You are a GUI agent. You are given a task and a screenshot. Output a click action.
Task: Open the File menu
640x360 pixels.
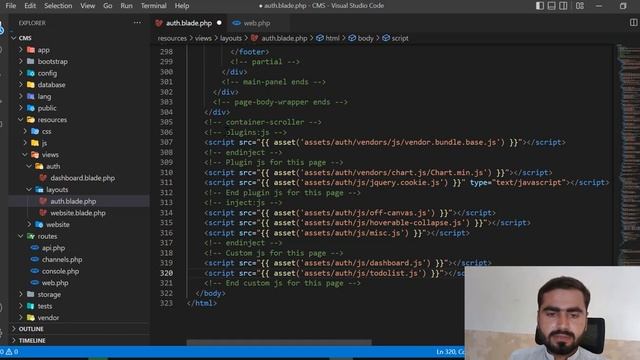pos(11,6)
